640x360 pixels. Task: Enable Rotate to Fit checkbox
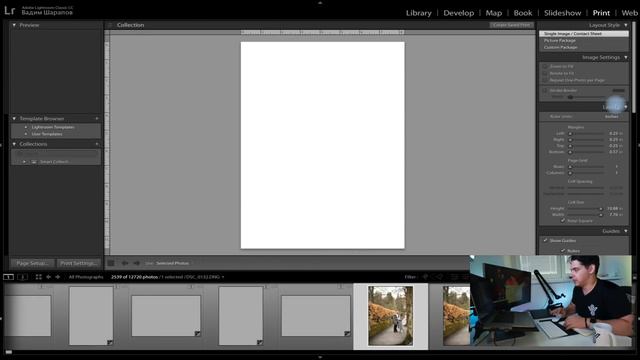click(544, 73)
